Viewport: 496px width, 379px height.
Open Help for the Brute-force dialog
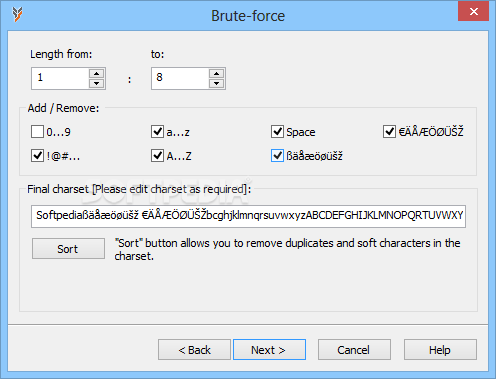pos(440,350)
